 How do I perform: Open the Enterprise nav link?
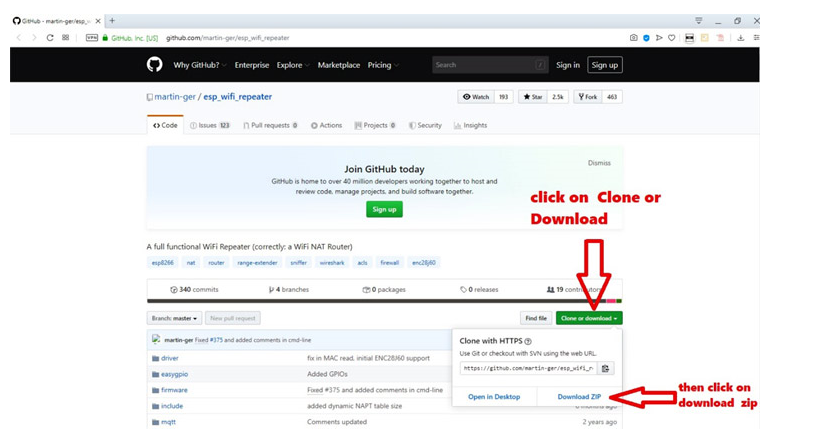(x=251, y=65)
